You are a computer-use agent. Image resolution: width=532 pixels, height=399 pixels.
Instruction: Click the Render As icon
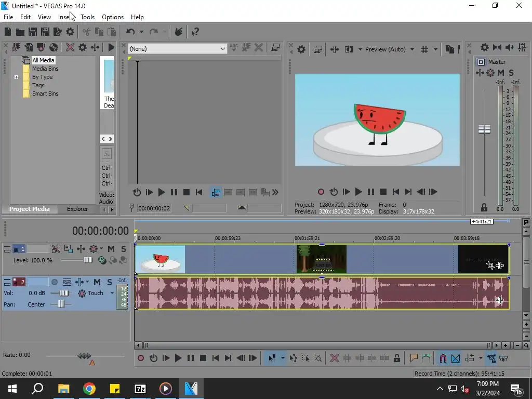coord(57,32)
